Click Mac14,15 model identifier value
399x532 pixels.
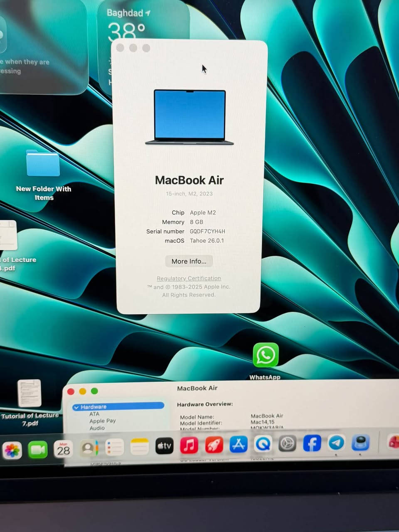click(263, 422)
